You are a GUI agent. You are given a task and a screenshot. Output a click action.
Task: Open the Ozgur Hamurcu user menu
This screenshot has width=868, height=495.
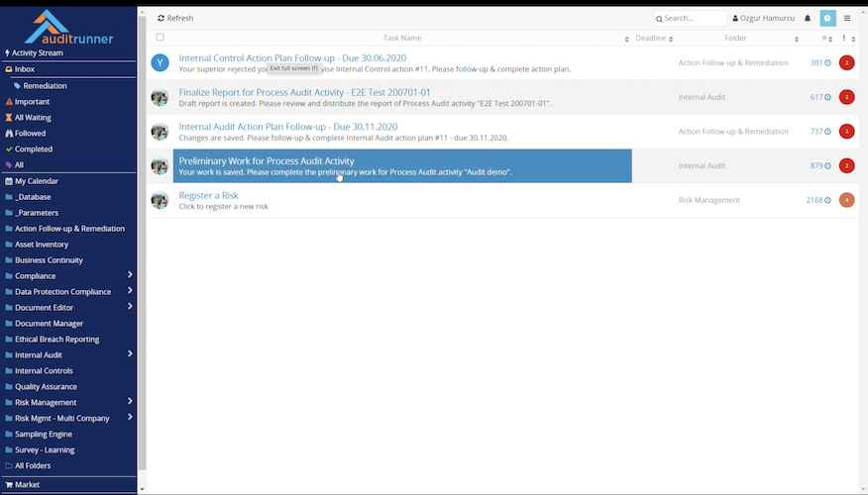pos(763,18)
